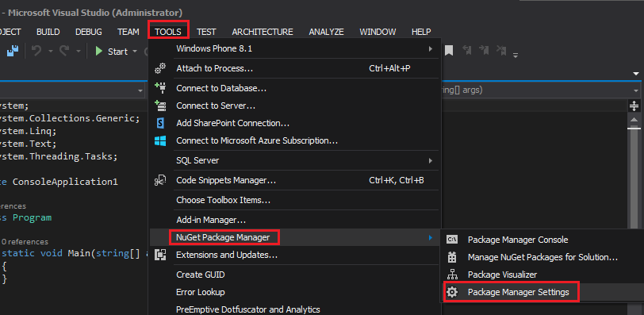Viewport: 644px width, 315px height.
Task: Open the ARCHITECTURE menu
Action: pos(263,32)
